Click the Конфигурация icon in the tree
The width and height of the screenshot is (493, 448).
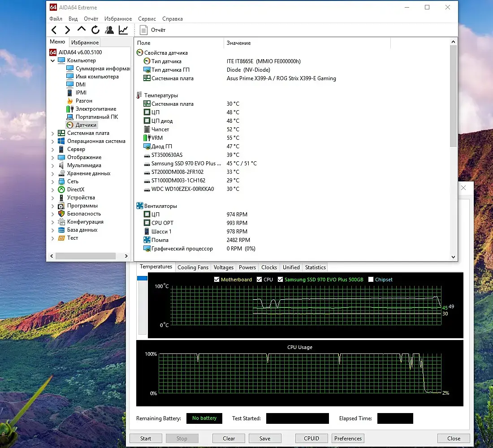coord(61,222)
